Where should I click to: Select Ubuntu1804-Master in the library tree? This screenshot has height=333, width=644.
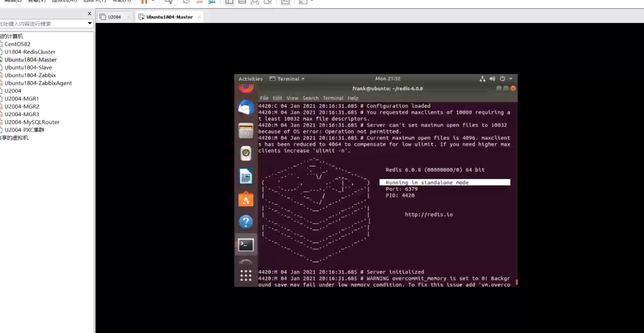click(30, 60)
